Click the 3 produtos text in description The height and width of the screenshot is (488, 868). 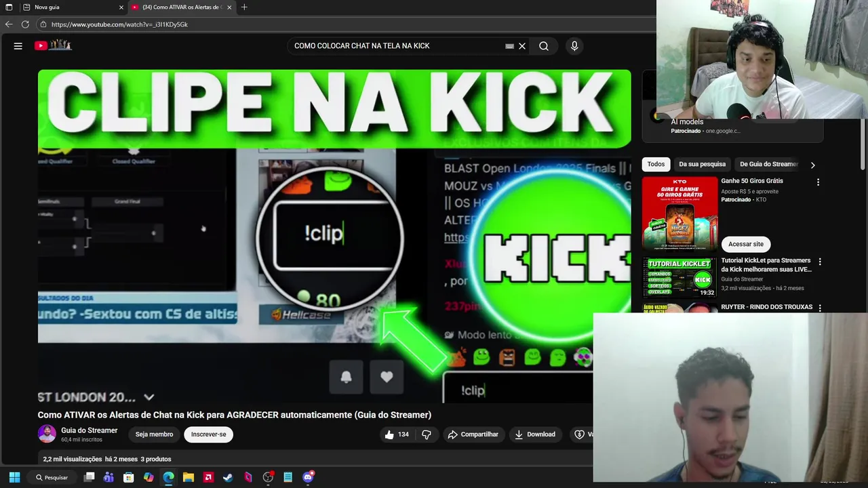(155, 460)
